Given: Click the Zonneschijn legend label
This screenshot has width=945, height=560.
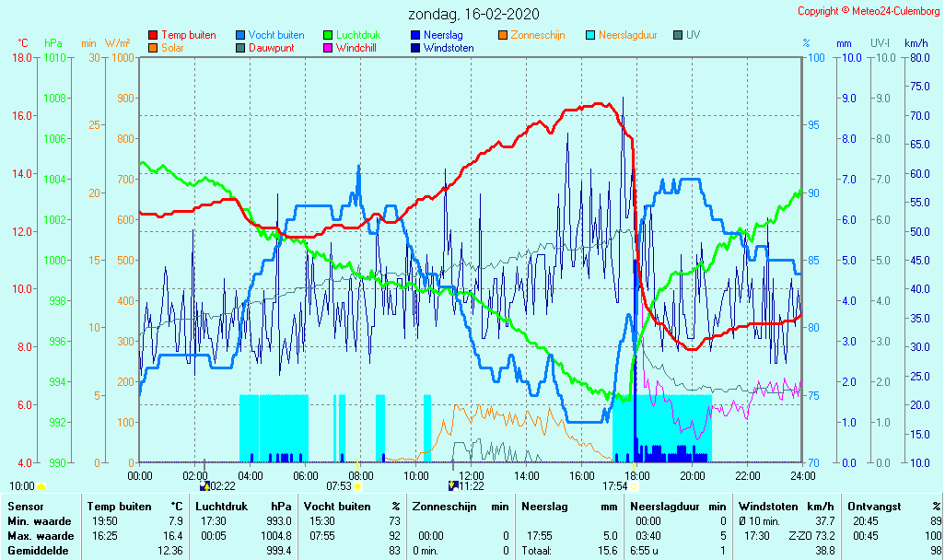Looking at the screenshot, I should click(537, 35).
